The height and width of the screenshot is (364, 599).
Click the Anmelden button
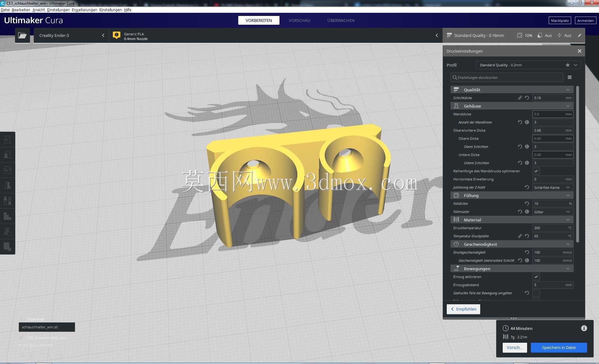tap(585, 21)
